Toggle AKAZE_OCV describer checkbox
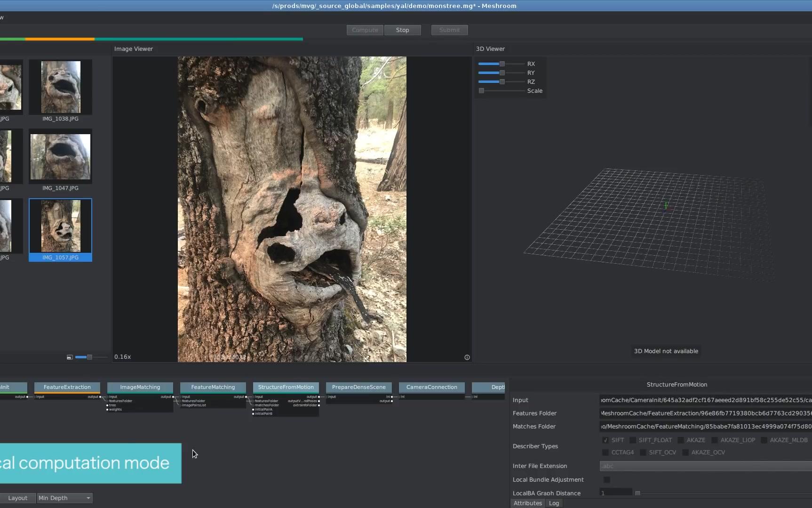 coord(685,452)
